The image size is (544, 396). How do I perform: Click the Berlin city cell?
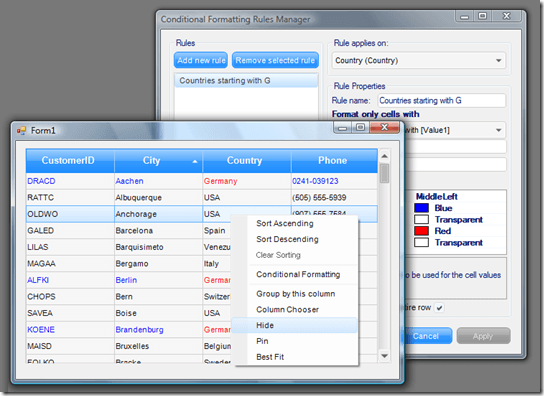[x=159, y=280]
